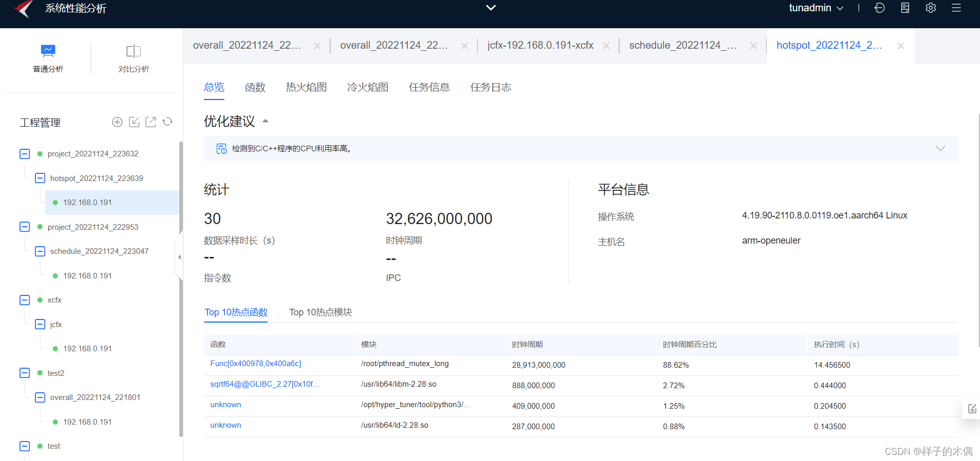Switch to the 函数 tab
The width and height of the screenshot is (980, 461).
point(255,87)
